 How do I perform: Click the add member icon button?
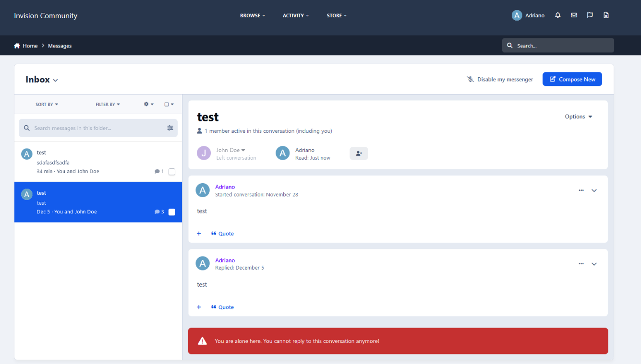coord(359,153)
